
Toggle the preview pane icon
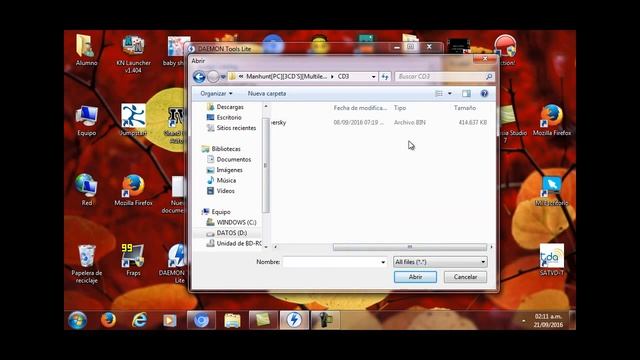[x=466, y=93]
